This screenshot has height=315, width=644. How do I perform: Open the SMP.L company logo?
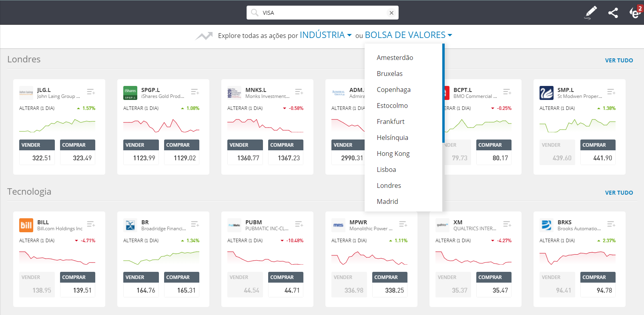[x=546, y=93]
